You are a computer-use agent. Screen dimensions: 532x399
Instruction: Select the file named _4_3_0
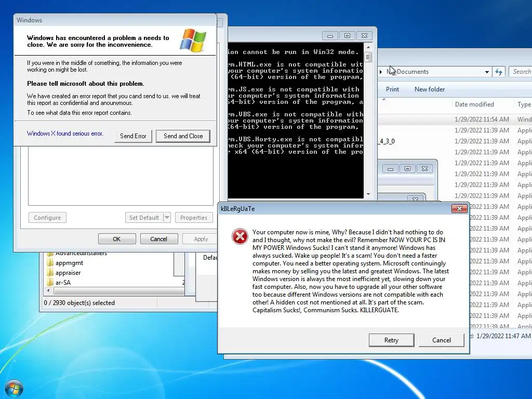387,141
